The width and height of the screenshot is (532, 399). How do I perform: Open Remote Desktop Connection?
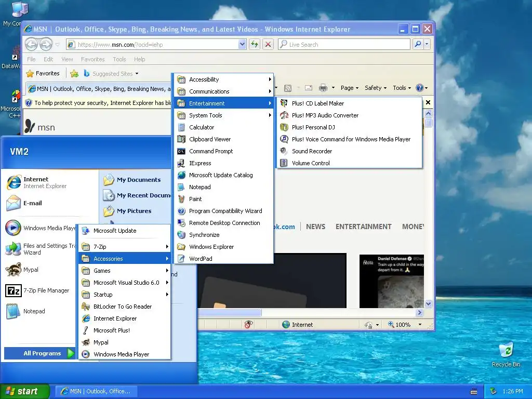[x=224, y=223]
